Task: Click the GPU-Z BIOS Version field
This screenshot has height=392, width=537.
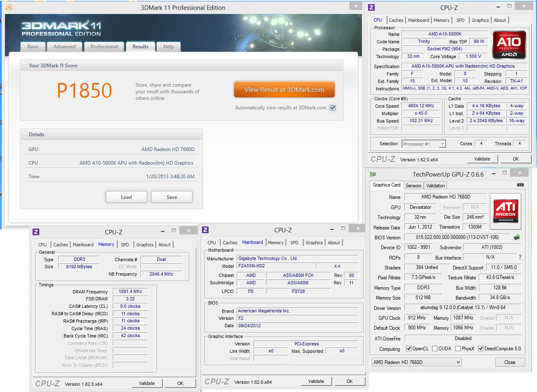Action: tap(457, 238)
